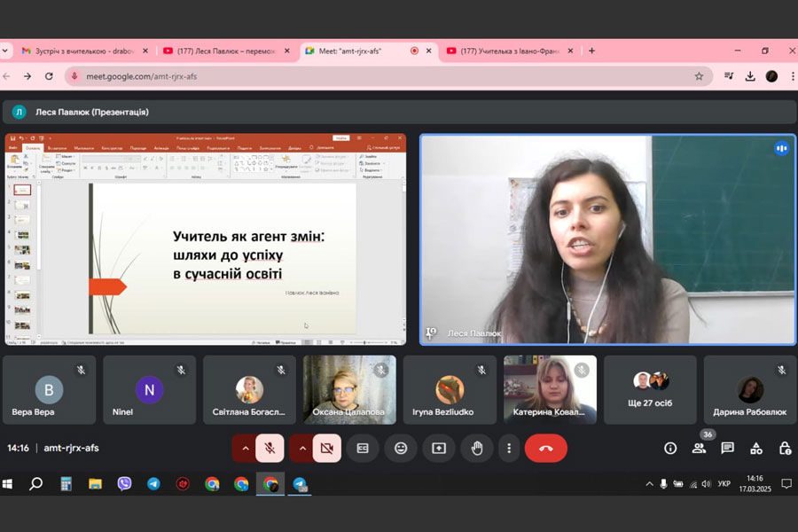Unmute the microphone in Meet
The height and width of the screenshot is (532, 798).
tap(270, 449)
